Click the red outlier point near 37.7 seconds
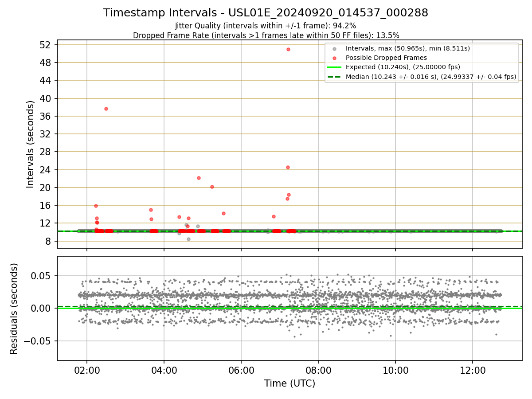532x399 pixels. point(106,109)
